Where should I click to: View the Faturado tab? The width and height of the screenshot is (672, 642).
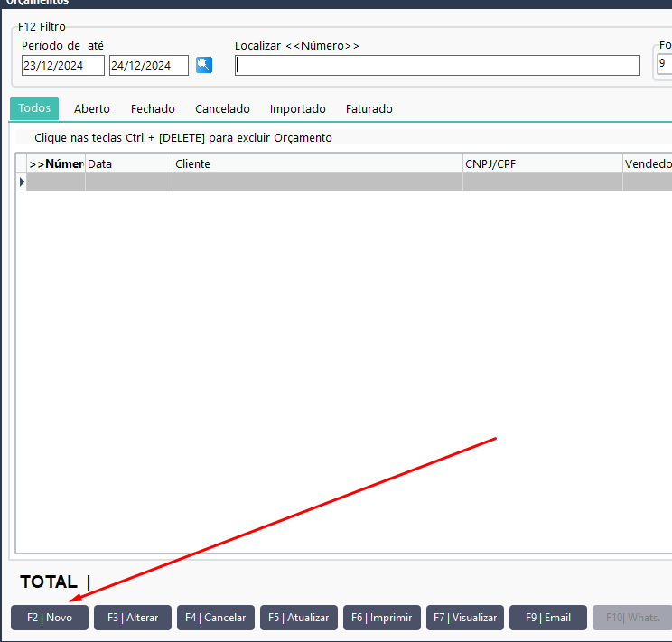click(369, 109)
